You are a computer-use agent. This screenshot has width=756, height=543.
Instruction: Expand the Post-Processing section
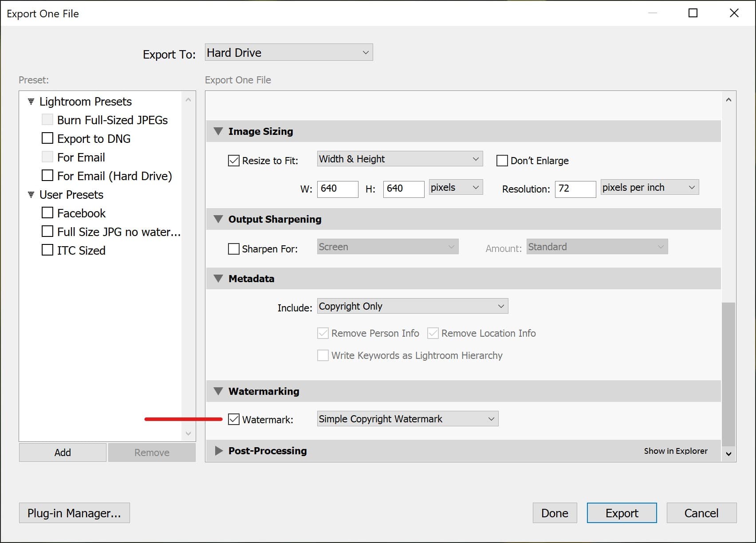218,451
